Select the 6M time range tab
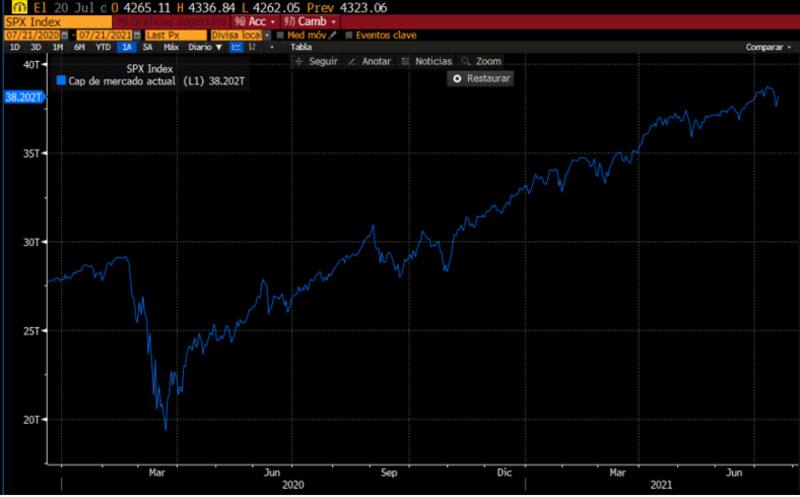The height and width of the screenshot is (497, 800). (x=79, y=47)
